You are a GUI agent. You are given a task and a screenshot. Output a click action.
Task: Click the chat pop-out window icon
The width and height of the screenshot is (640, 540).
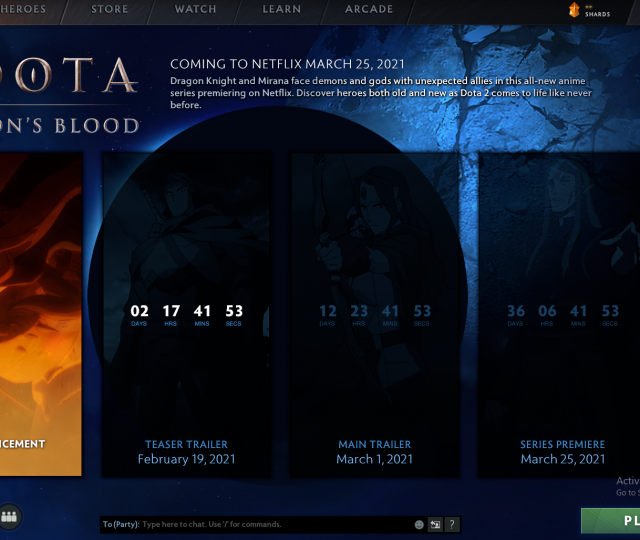(436, 524)
